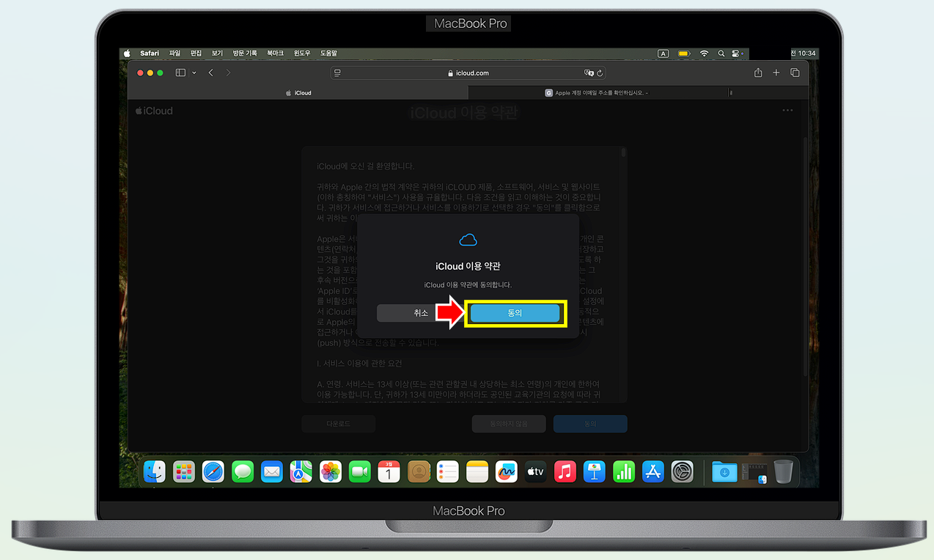This screenshot has width=934, height=560.
Task: Open Keynote from the Dock
Action: tap(595, 471)
